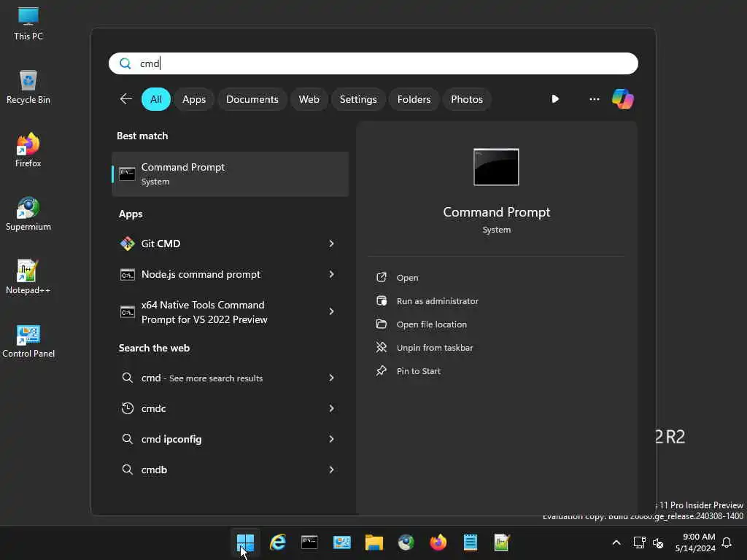Open the three-dot options menu in search
This screenshot has width=747, height=560.
coord(594,99)
